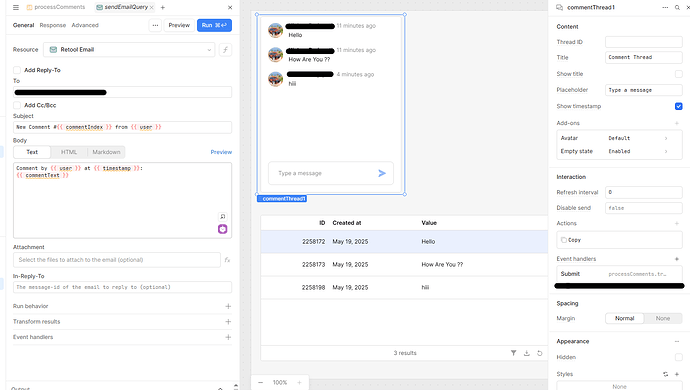Run the query
Image resolution: width=690 pixels, height=390 pixels.
pyautogui.click(x=214, y=25)
